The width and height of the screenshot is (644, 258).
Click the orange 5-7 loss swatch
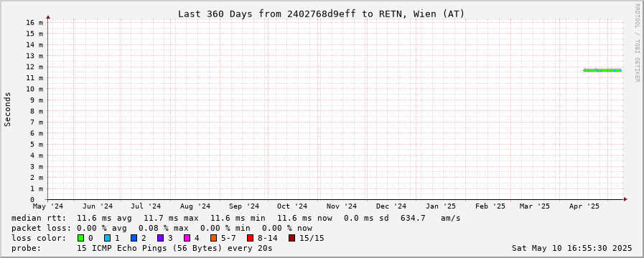pyautogui.click(x=213, y=238)
